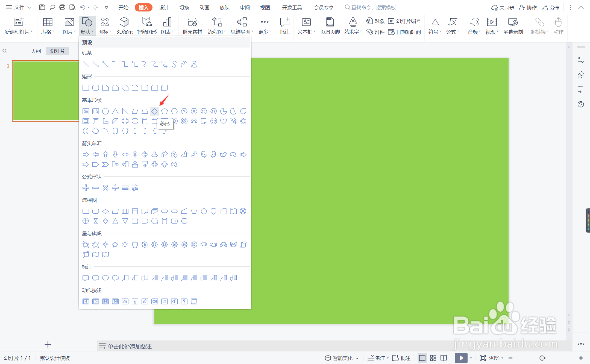Choose the help action button shape
The width and height of the screenshot is (590, 364).
[184, 301]
